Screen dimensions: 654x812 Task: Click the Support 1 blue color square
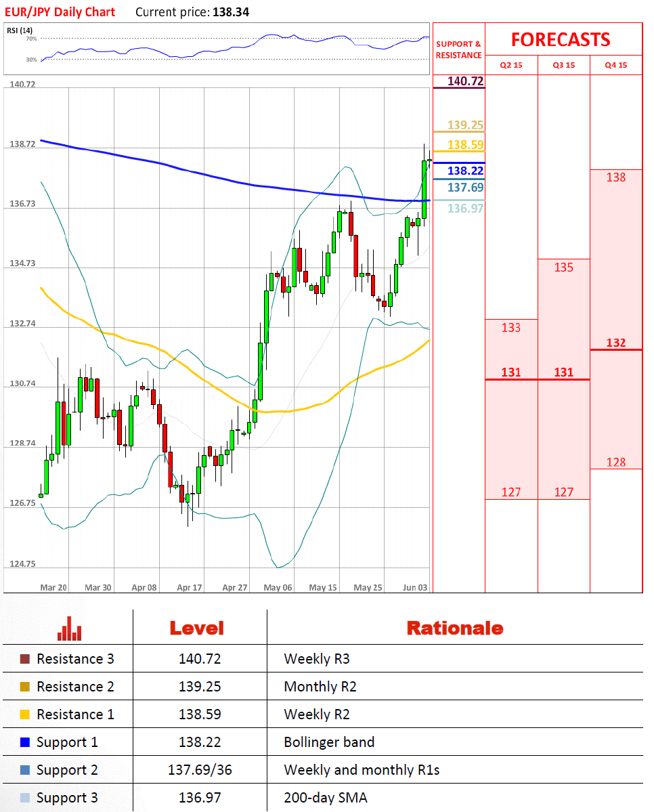(24, 742)
